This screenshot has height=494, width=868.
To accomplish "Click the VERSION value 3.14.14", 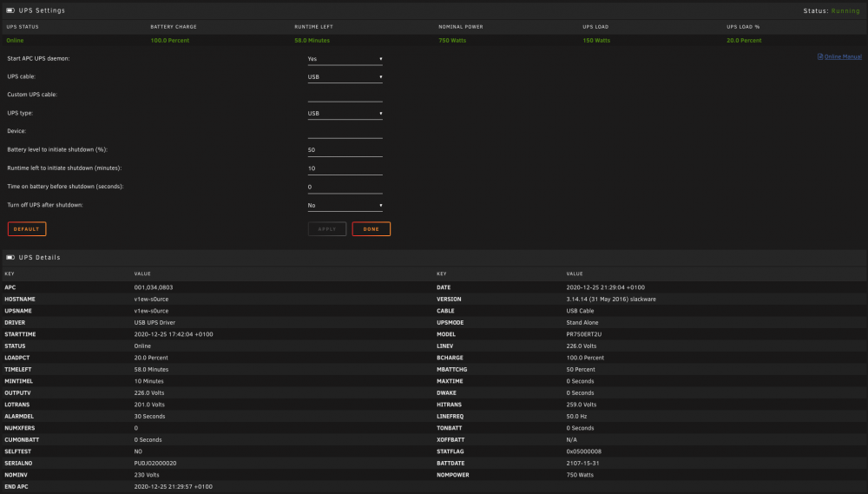I will tap(611, 299).
